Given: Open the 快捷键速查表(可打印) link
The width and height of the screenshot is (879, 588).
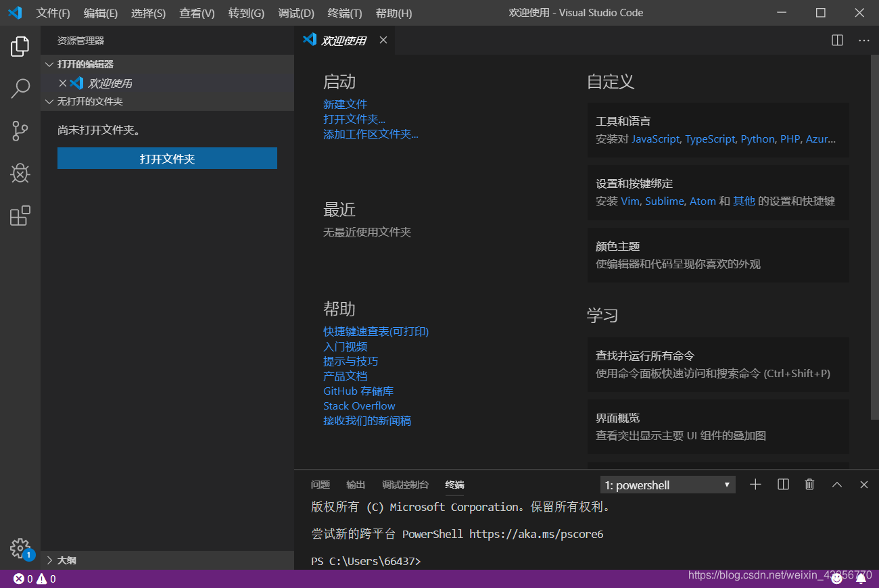Looking at the screenshot, I should pos(376,331).
